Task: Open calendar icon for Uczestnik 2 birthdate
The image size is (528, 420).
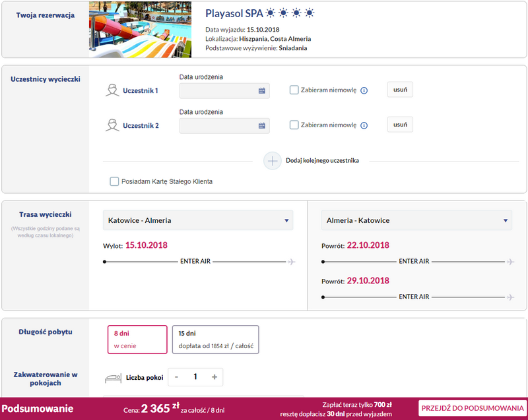Action: pos(261,126)
